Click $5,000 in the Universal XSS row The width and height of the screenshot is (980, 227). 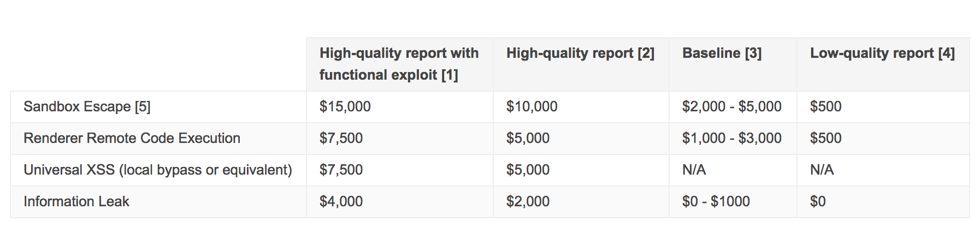(x=528, y=170)
